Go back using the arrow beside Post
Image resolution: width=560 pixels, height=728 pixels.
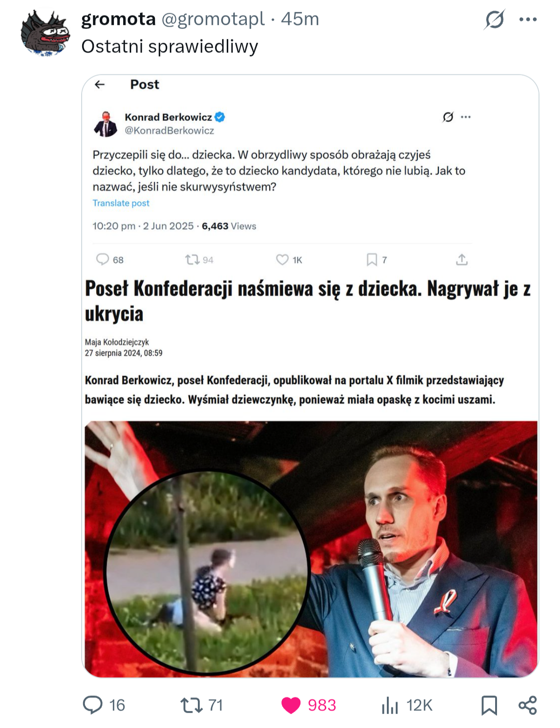point(100,85)
